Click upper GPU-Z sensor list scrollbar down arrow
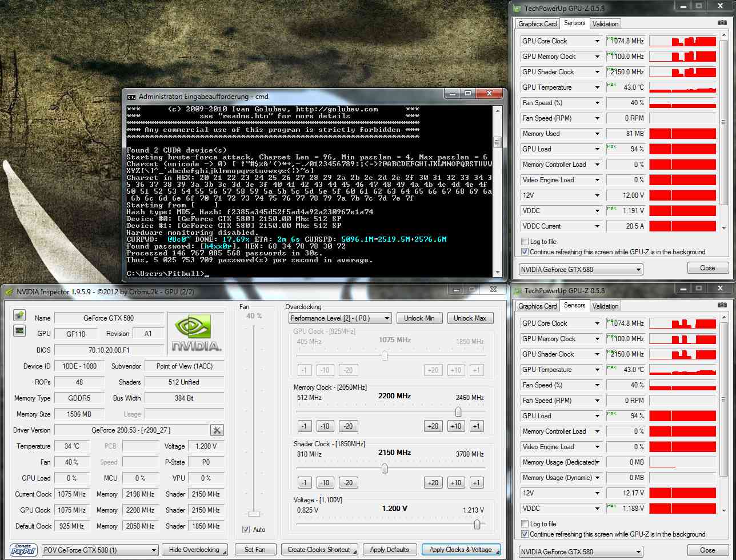 click(725, 227)
